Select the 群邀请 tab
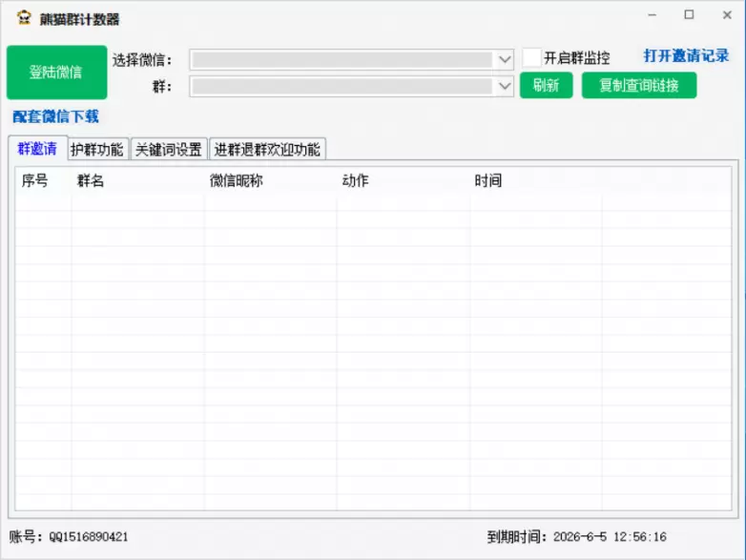Image resolution: width=746 pixels, height=560 pixels. (37, 149)
